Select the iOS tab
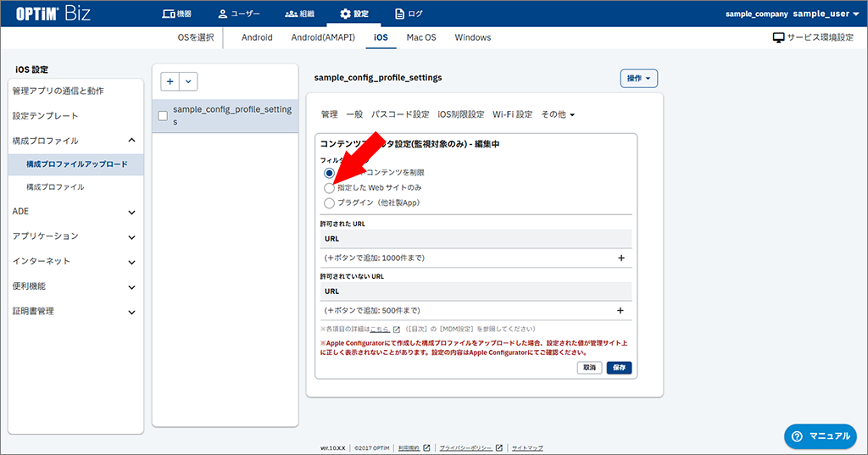Viewport: 868px width, 455px height. [x=381, y=37]
